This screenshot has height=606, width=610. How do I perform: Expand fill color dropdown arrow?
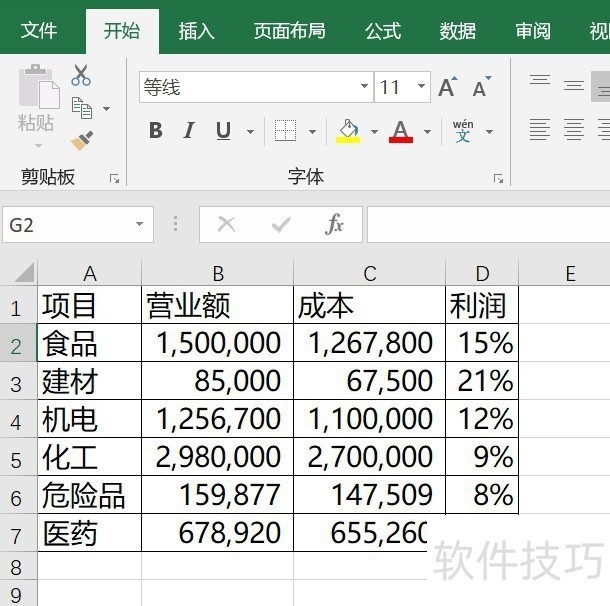point(374,132)
